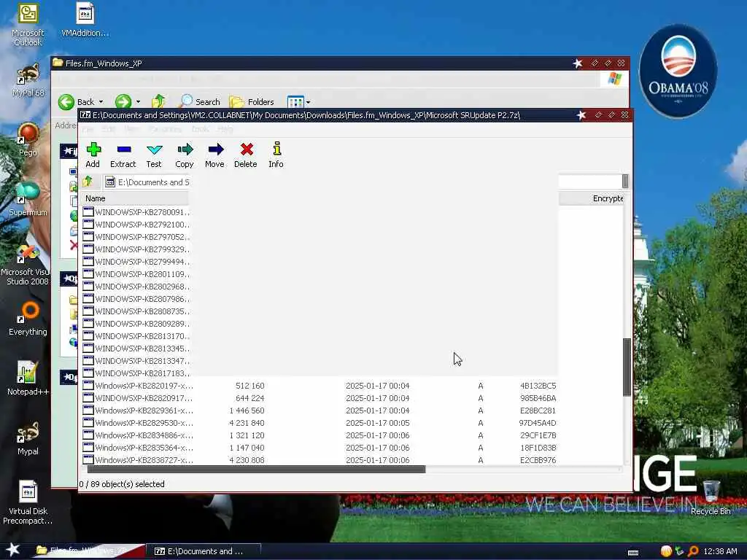Click the green Forward arrow in Explorer

click(123, 101)
